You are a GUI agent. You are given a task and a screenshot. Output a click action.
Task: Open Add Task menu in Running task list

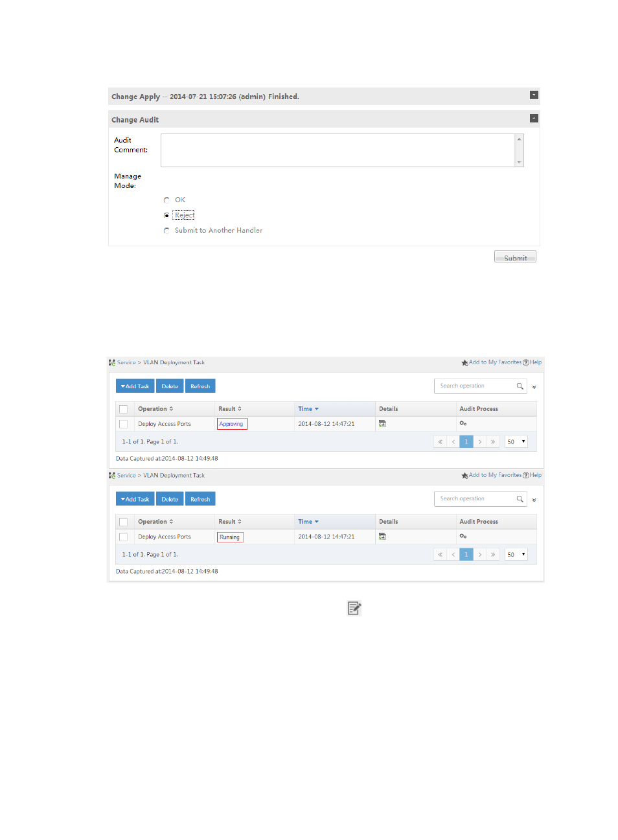(135, 499)
